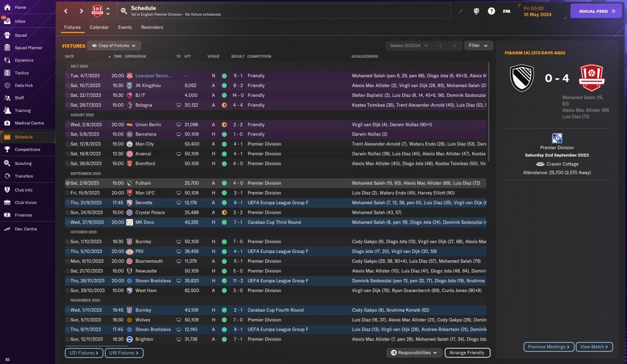Switch to the Calendar tab
The height and width of the screenshot is (364, 627).
[x=99, y=27]
